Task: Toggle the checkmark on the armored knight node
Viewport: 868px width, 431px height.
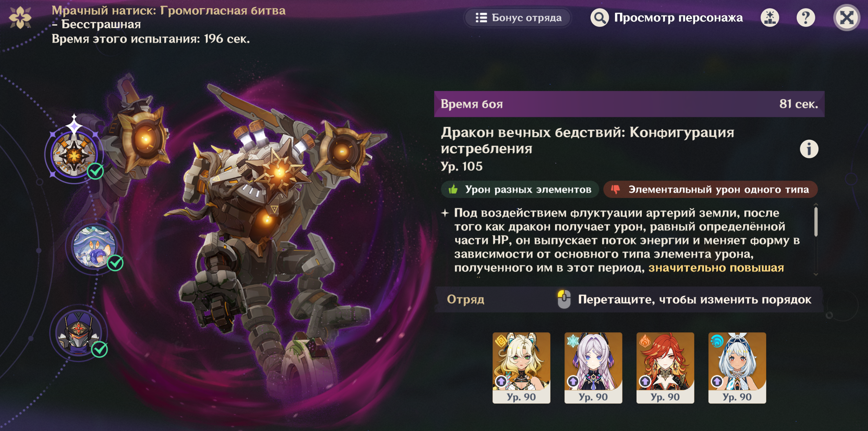Action: point(99,349)
